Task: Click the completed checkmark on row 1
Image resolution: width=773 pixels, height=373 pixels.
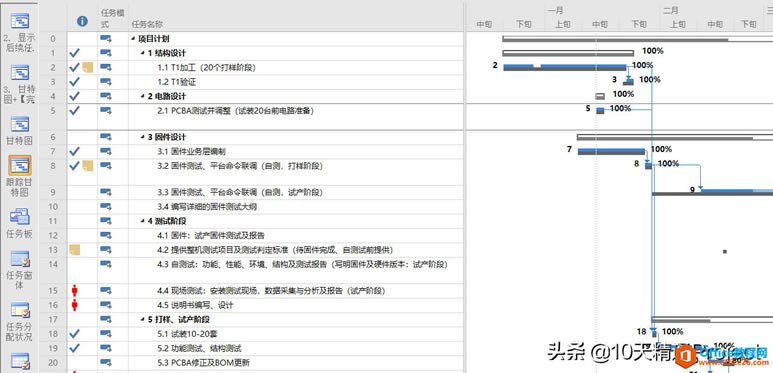Action: 74,53
